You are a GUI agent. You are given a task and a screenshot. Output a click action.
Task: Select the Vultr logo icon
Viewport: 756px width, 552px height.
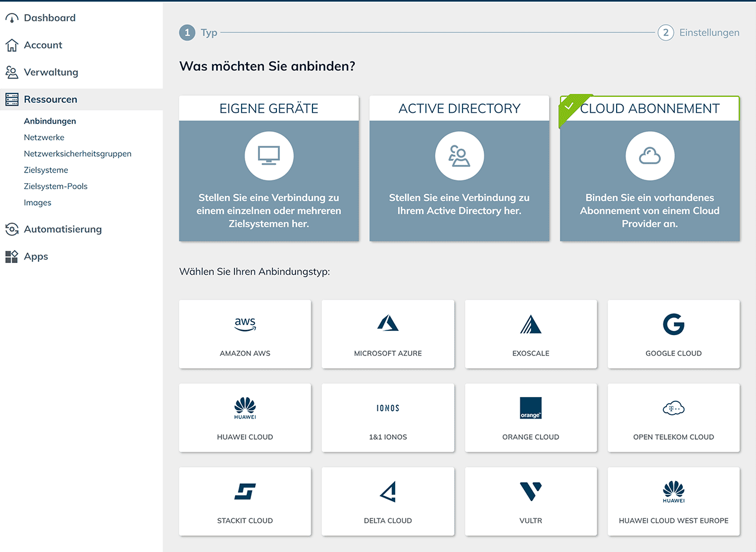tap(530, 492)
